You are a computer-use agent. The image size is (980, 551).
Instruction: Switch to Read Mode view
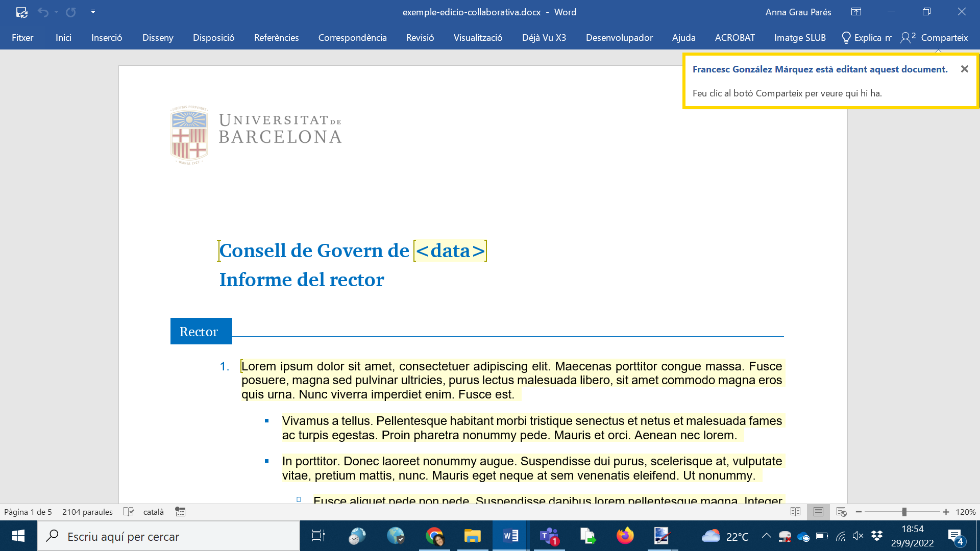[x=795, y=512]
